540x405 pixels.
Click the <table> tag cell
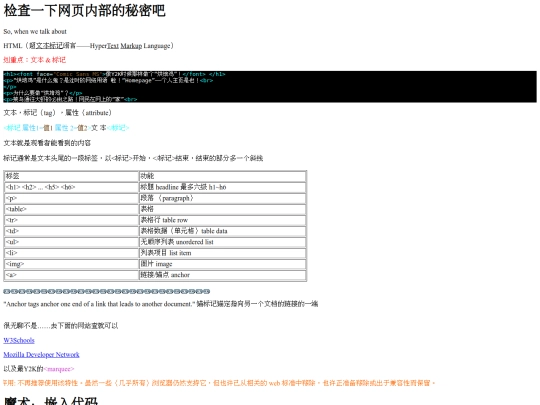point(71,209)
